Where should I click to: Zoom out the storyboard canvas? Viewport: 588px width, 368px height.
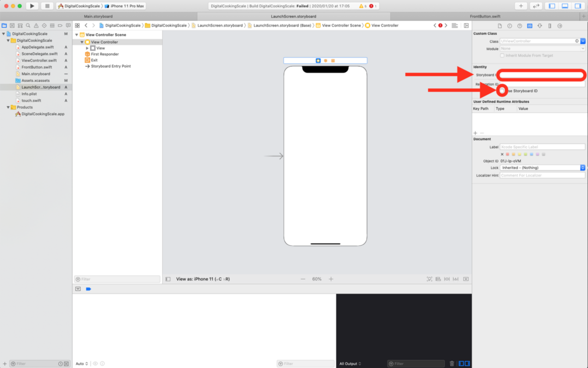(303, 279)
